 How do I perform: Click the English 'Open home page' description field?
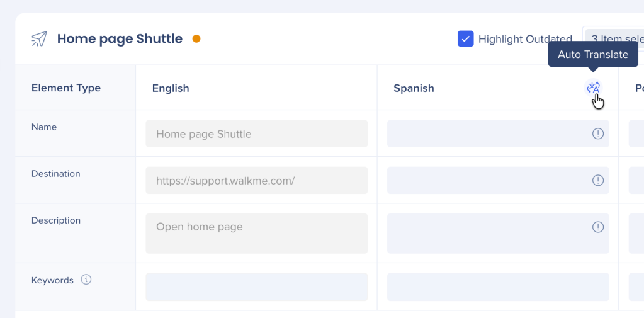[x=256, y=234]
